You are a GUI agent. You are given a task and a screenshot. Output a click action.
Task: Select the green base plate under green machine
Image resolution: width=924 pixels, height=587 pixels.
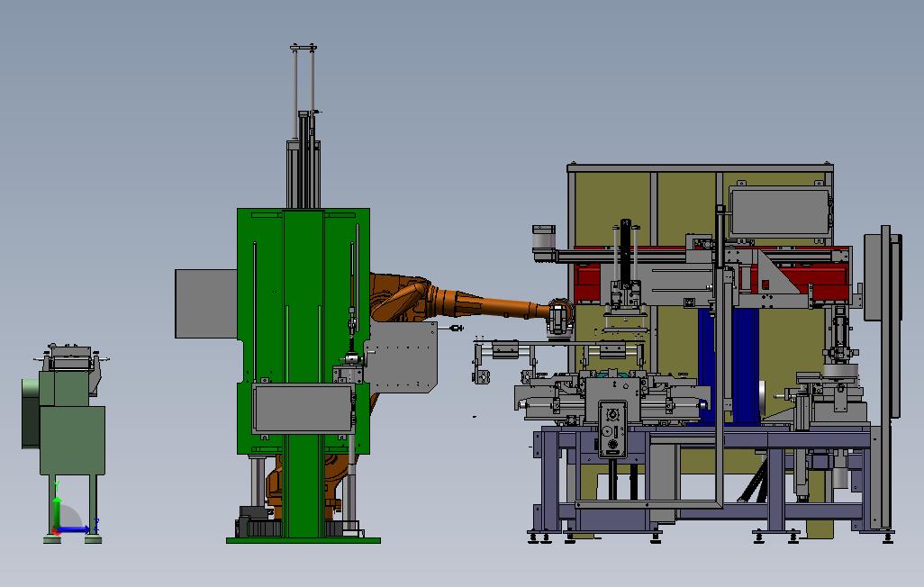(x=303, y=540)
